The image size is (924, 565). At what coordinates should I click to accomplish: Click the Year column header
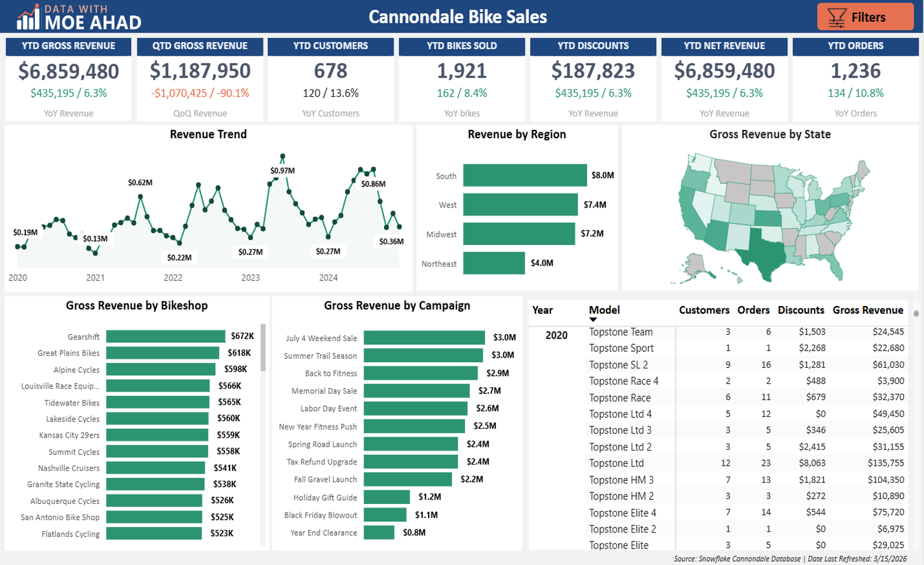(x=542, y=310)
